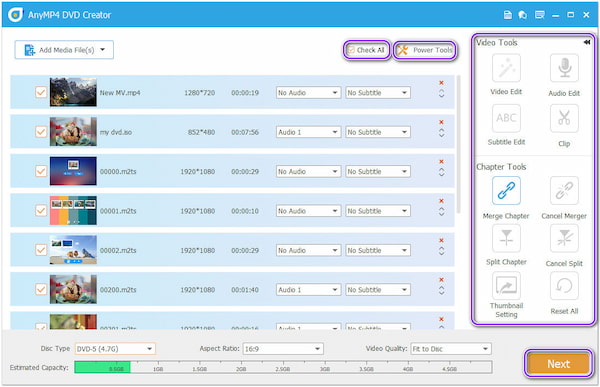Expand Add Media File(s) dropdown arrow

coord(103,50)
